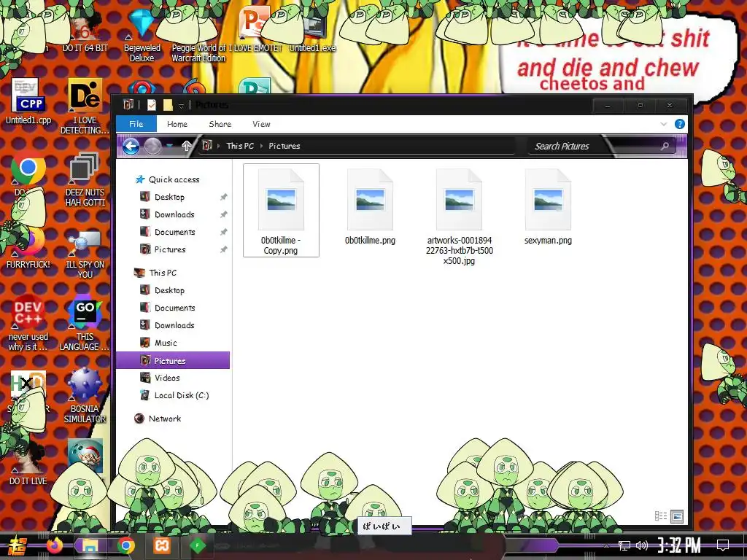Open pinned Downloads under Quick access
Image resolution: width=747 pixels, height=560 pixels.
(x=167, y=214)
